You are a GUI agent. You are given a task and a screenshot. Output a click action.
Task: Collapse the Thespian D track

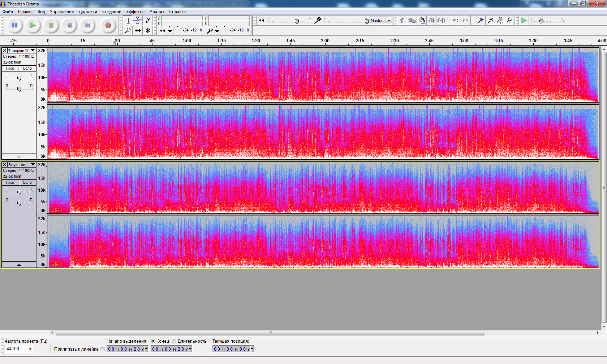pyautogui.click(x=19, y=156)
